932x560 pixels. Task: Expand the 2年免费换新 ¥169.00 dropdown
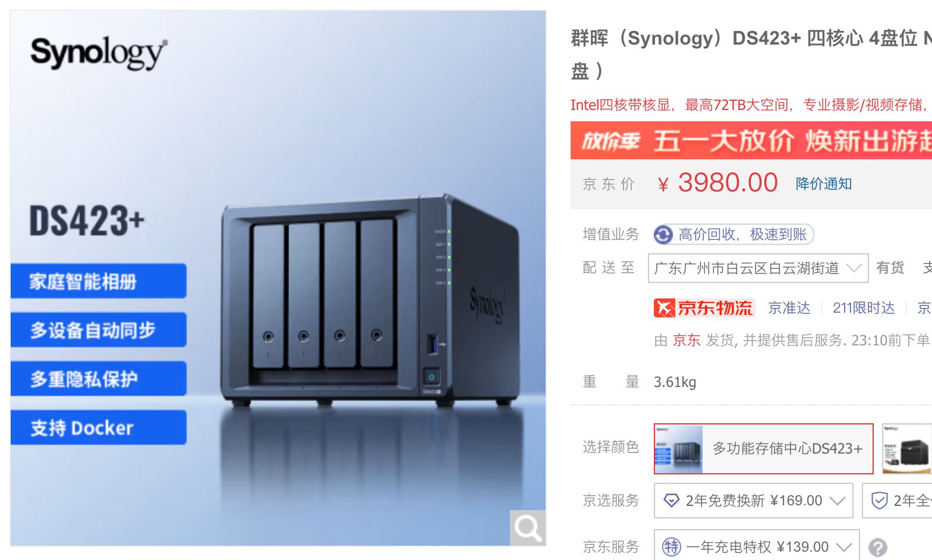click(754, 501)
